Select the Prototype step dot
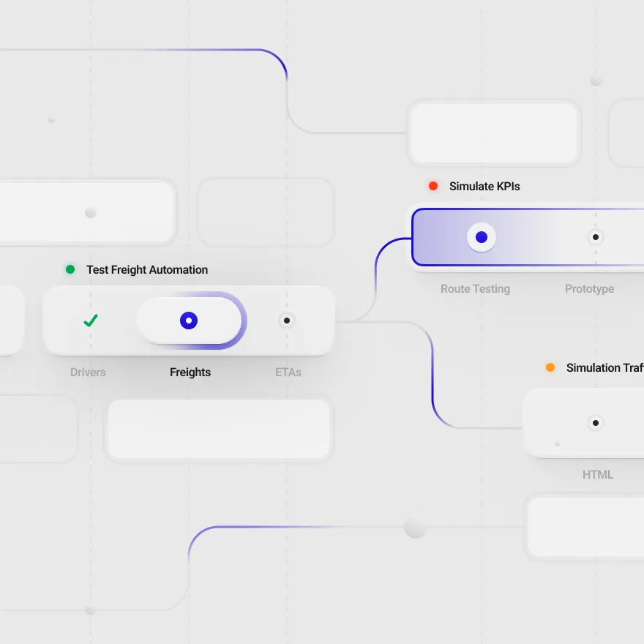The image size is (644, 644). click(x=596, y=237)
